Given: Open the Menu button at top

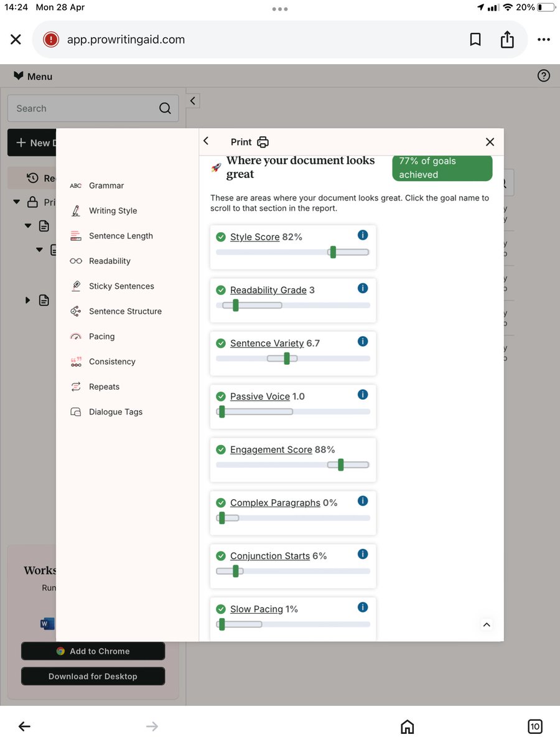Looking at the screenshot, I should (33, 76).
